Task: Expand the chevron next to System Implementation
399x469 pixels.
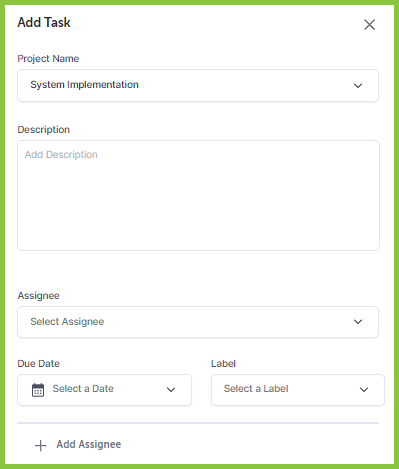Action: point(358,86)
